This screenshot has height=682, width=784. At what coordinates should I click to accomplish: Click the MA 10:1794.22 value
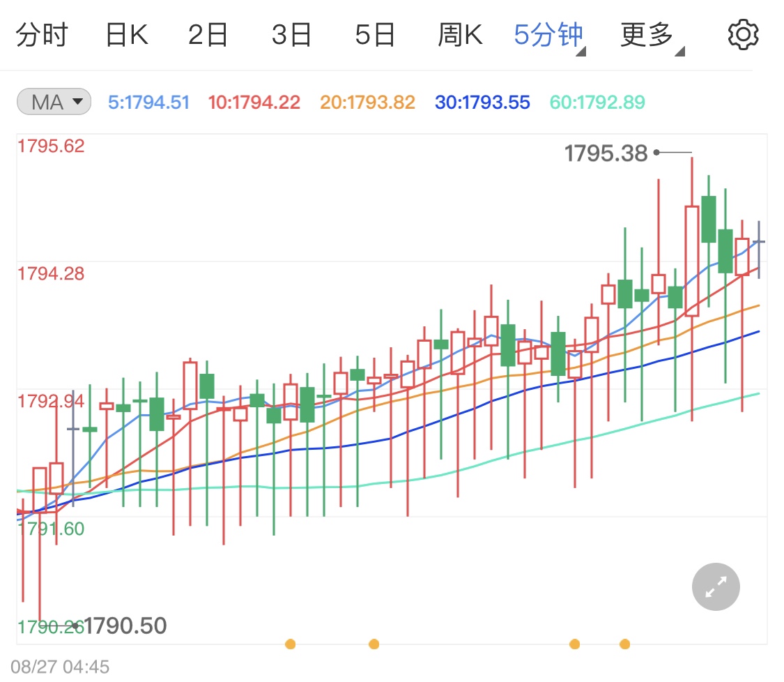pyautogui.click(x=254, y=102)
